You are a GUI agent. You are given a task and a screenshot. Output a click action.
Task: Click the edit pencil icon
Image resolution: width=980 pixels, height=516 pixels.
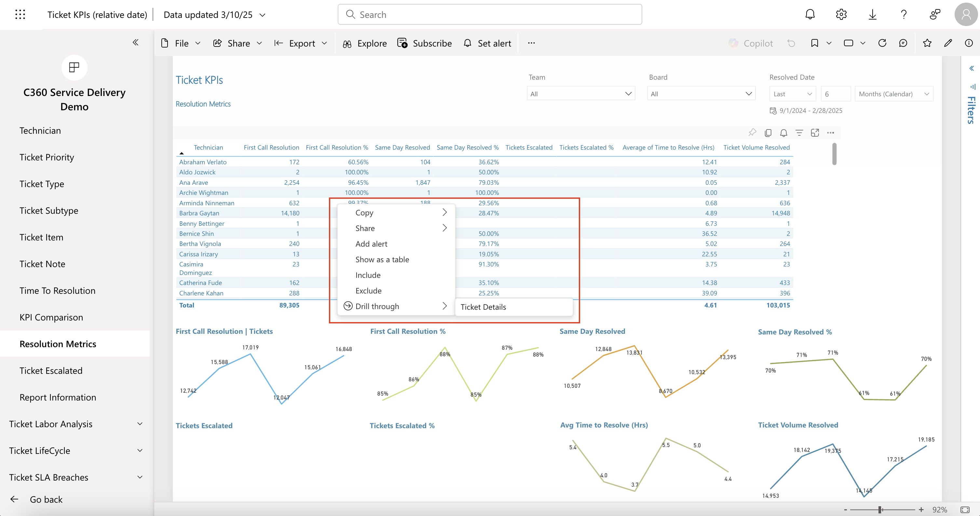[x=948, y=43]
